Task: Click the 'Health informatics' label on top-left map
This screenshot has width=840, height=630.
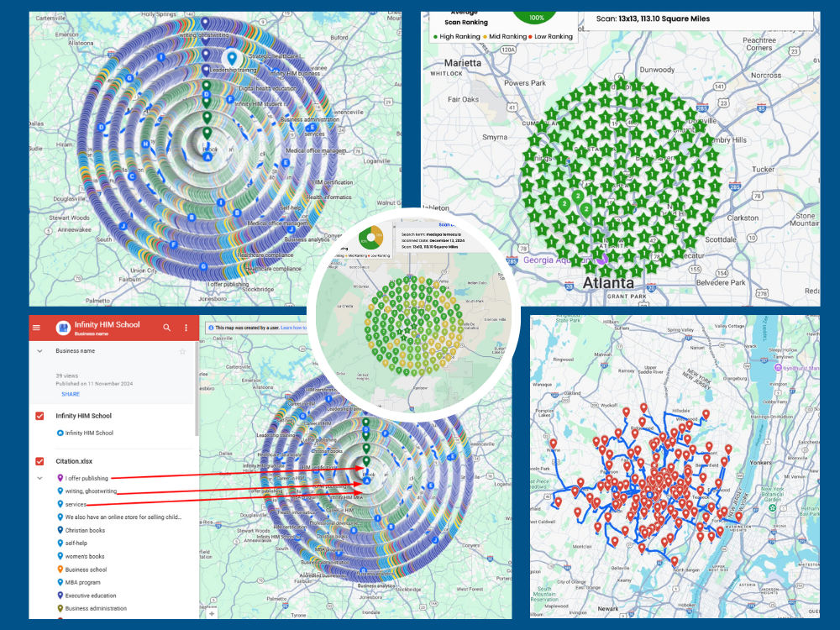Action: point(329,197)
